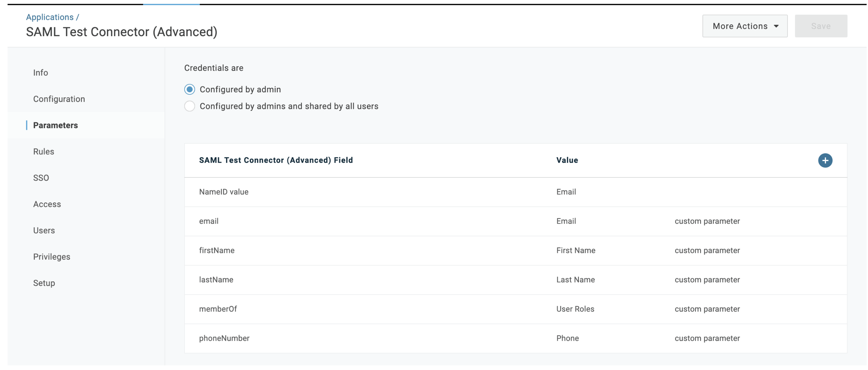
Task: Go to the Setup tab
Action: click(44, 283)
